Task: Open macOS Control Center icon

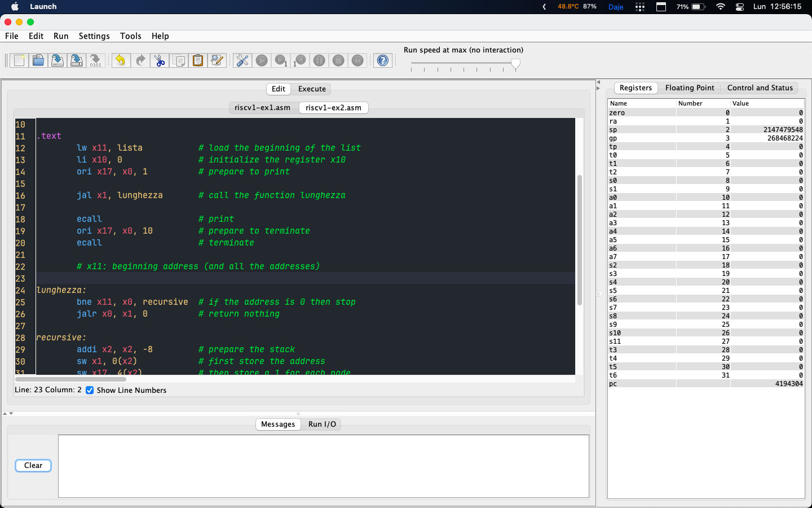Action: (x=740, y=7)
